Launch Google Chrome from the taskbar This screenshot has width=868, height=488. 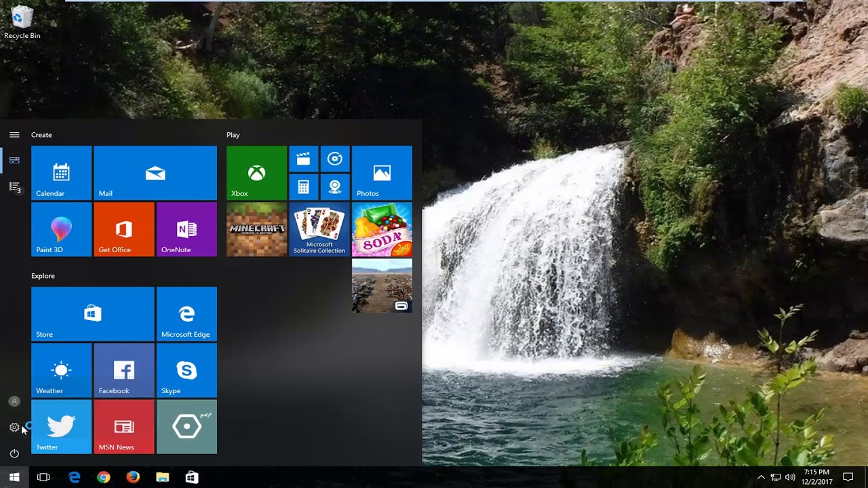(103, 477)
